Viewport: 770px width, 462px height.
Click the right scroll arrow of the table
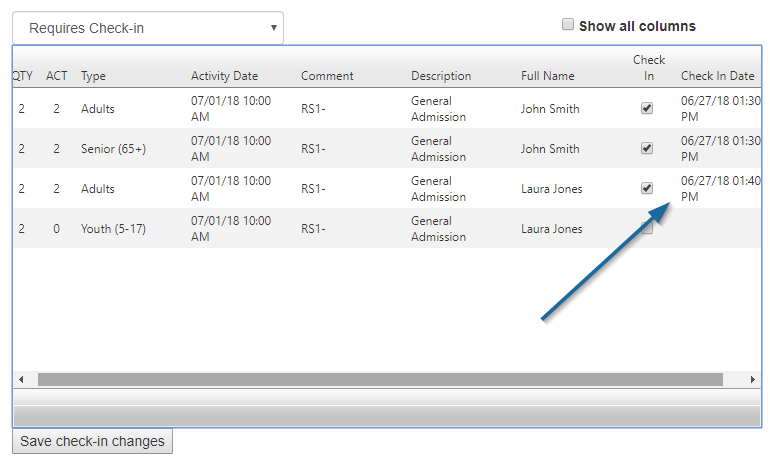(752, 379)
